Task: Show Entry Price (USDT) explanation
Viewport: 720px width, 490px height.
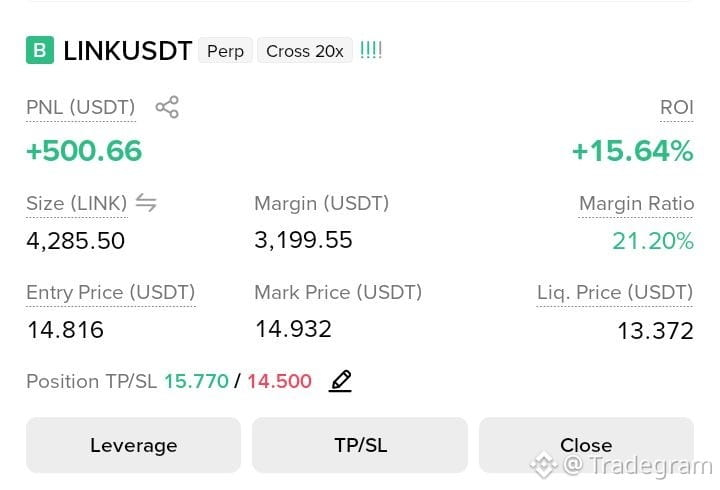Action: tap(111, 293)
